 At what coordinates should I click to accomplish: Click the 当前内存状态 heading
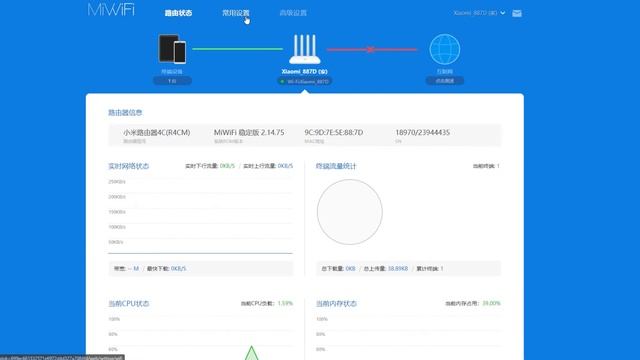(x=336, y=304)
